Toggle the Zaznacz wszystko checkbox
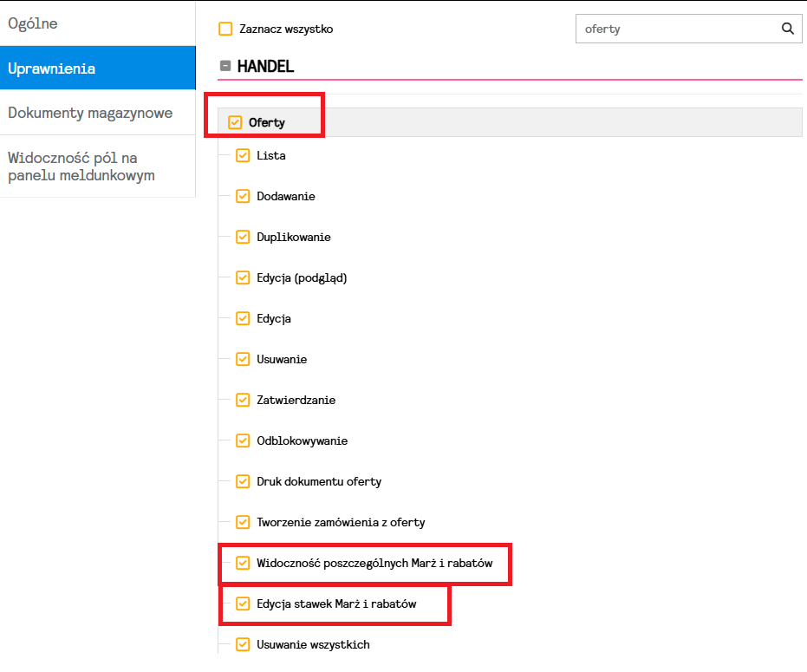The height and width of the screenshot is (672, 807). pos(225,29)
